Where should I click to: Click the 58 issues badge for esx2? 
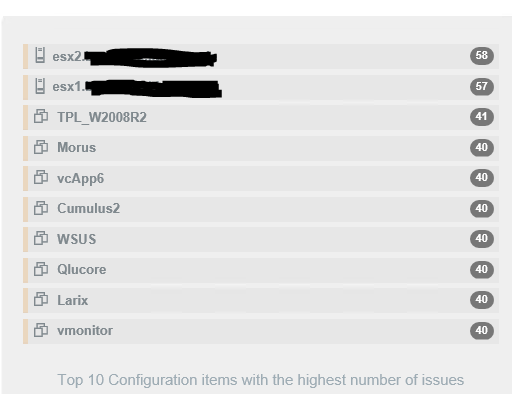pyautogui.click(x=482, y=55)
